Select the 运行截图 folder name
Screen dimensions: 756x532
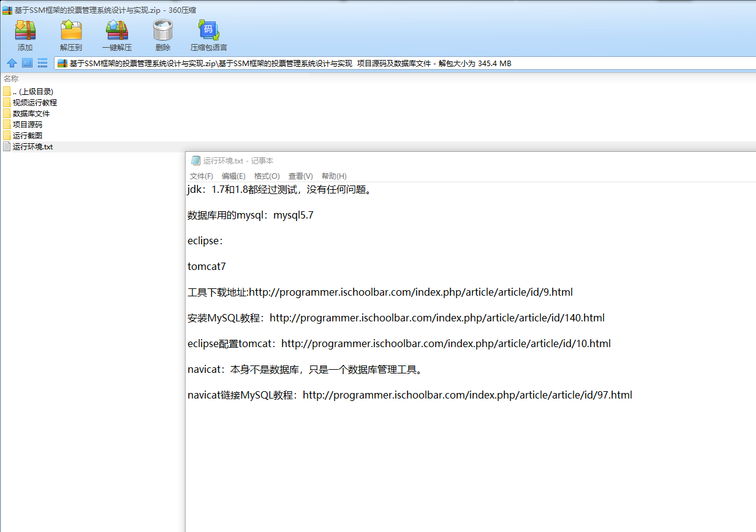[28, 135]
